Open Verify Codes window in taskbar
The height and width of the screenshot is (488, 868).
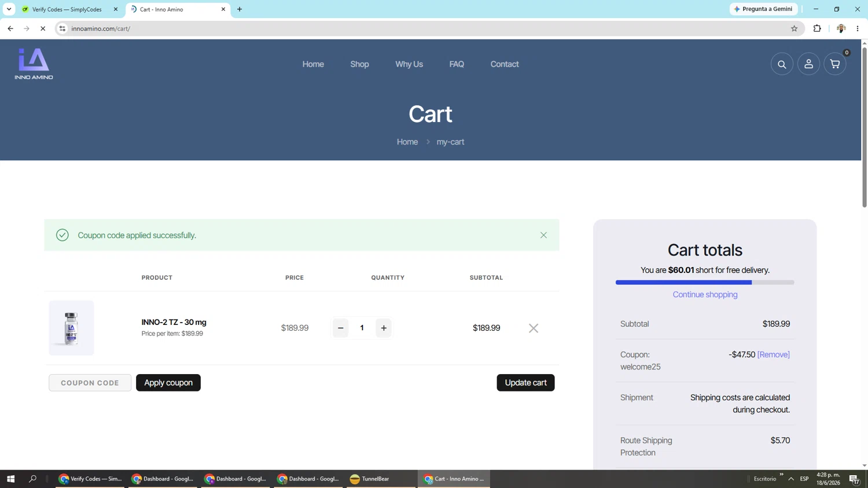pos(90,479)
